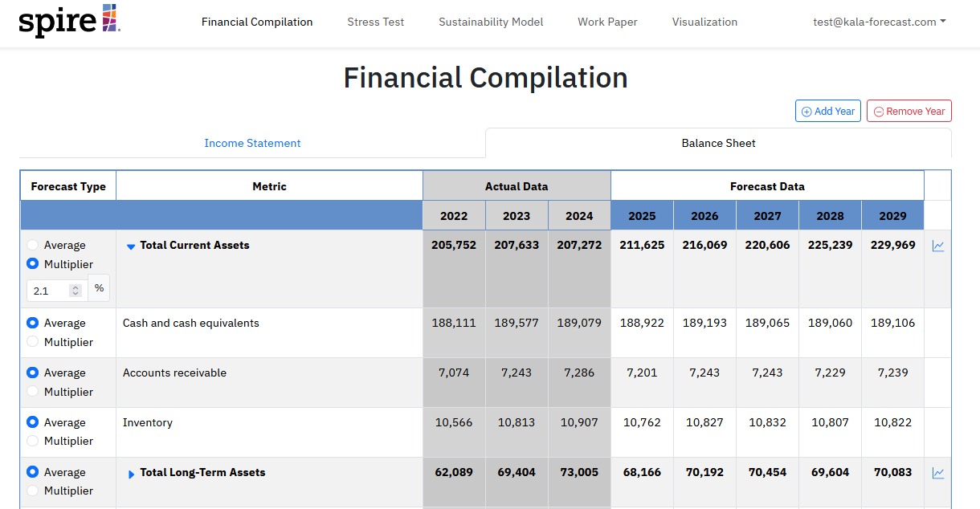Switch to the Income Statement tab
The height and width of the screenshot is (509, 980).
pos(252,143)
